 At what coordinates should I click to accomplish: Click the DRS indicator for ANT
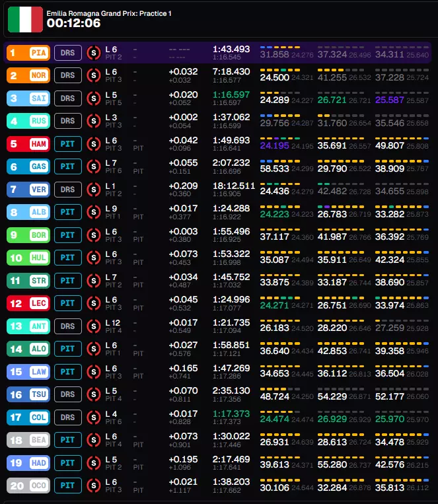click(68, 326)
